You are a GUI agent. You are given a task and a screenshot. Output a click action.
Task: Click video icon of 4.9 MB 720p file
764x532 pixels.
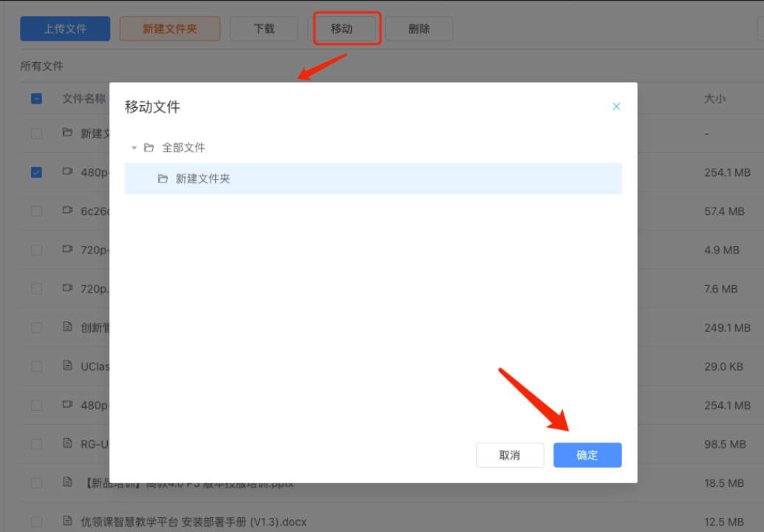tap(68, 248)
